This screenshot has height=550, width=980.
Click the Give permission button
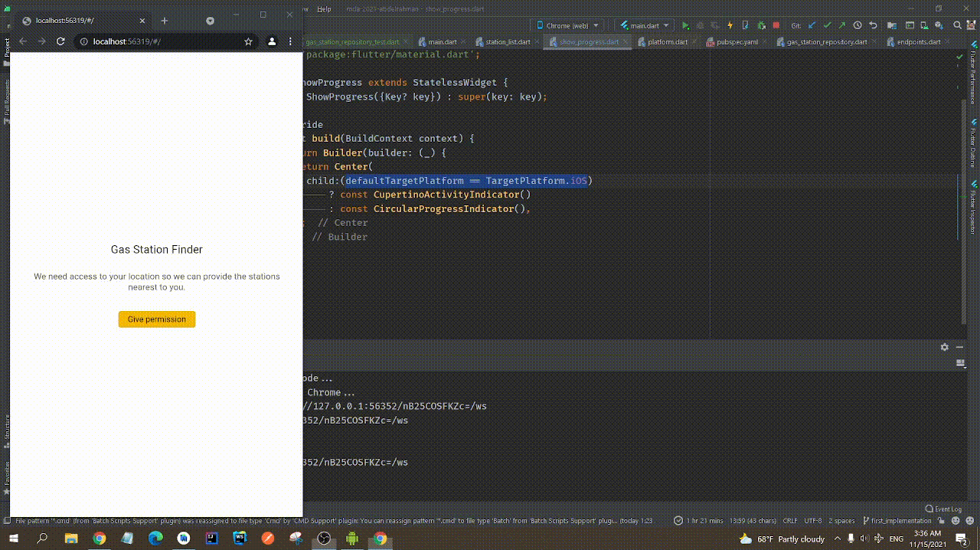(157, 319)
